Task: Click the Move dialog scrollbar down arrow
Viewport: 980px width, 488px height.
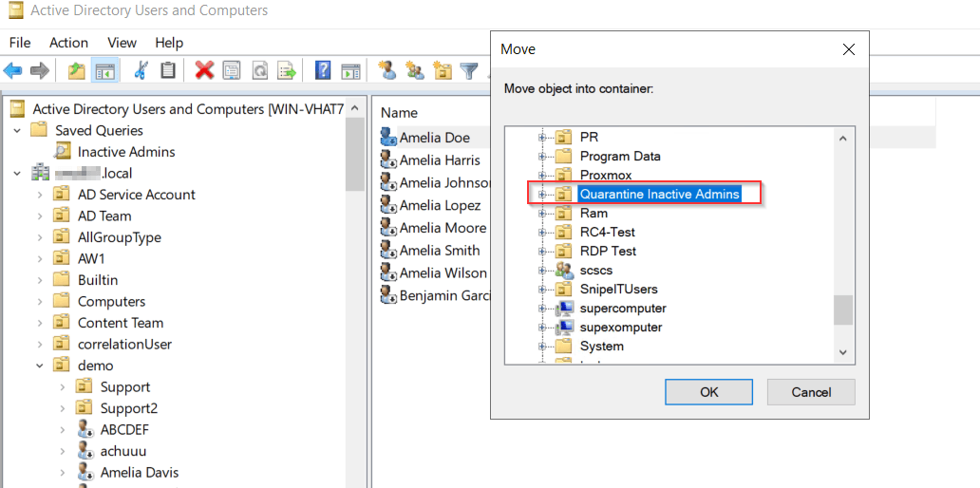Action: [x=843, y=352]
